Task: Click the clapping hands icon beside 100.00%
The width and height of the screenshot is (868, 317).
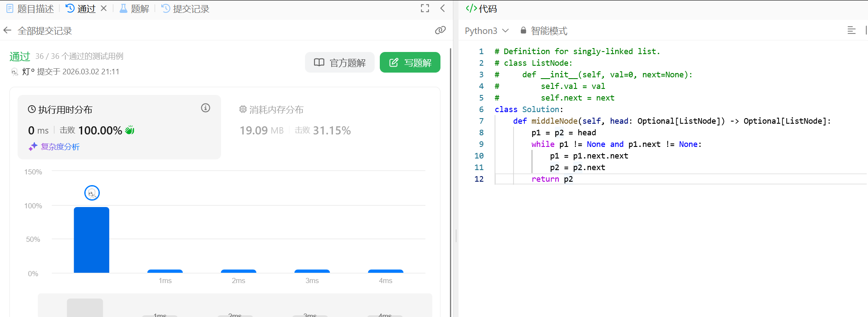Action: [130, 130]
